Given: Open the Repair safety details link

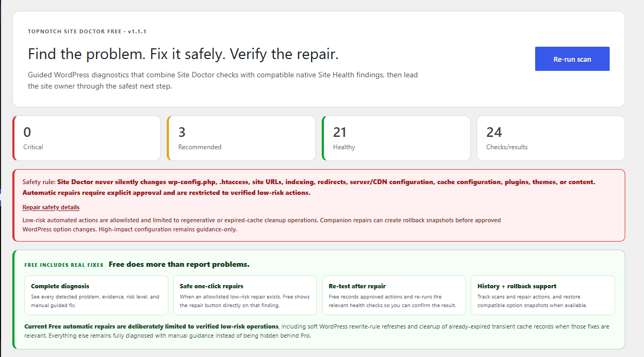Looking at the screenshot, I should [x=51, y=207].
